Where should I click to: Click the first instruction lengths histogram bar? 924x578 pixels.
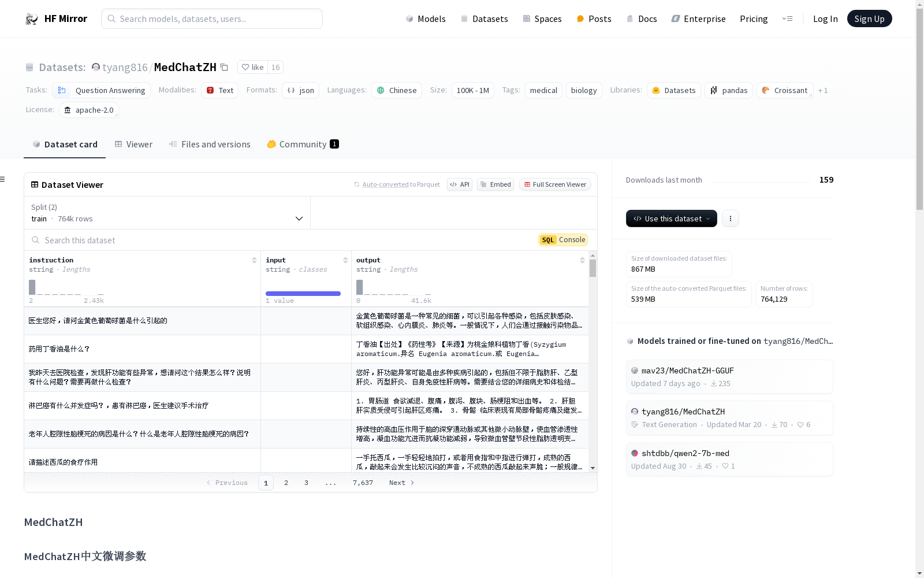[32, 287]
